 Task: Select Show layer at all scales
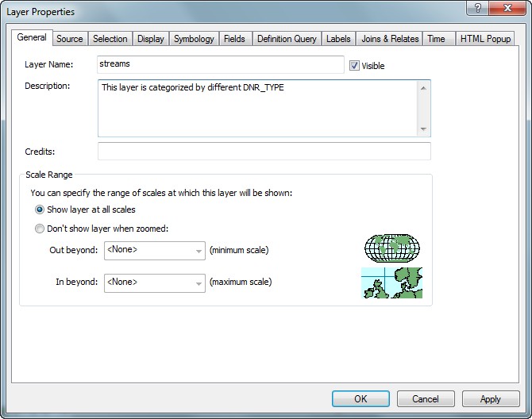click(x=40, y=210)
